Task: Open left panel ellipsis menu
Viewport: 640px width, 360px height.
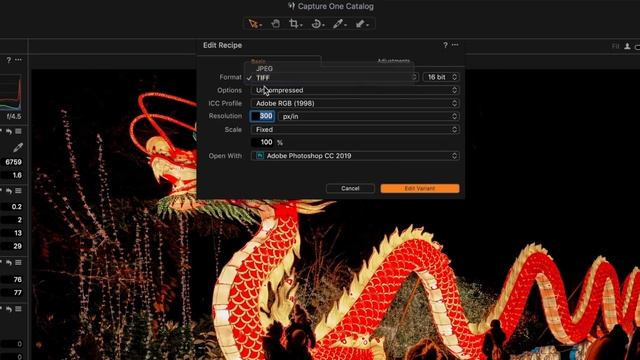Action: point(18,60)
